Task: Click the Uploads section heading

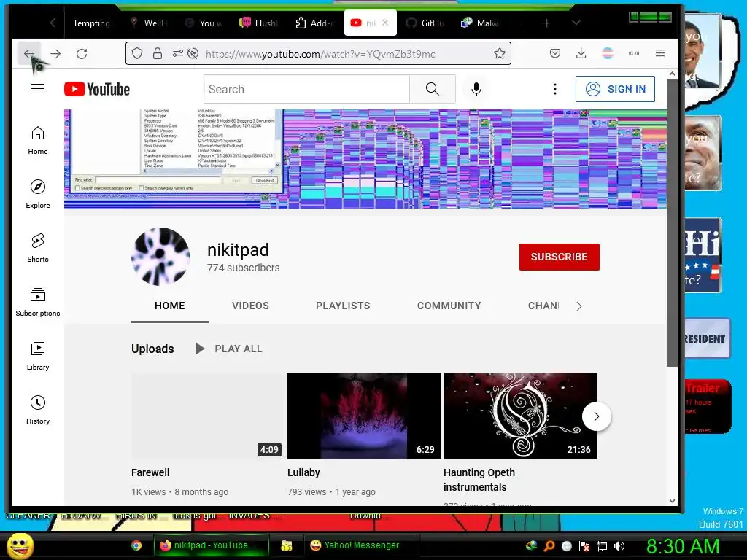Action: tap(152, 349)
